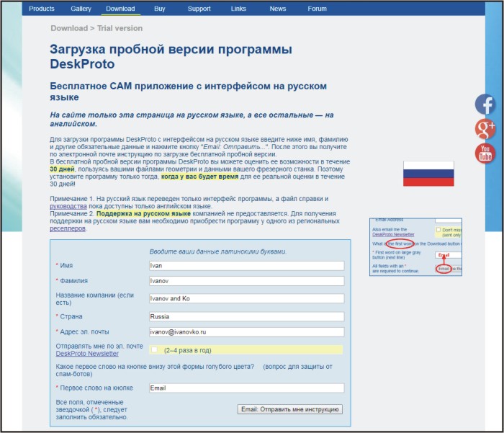Click the text '(2–4 раза в год)'
Image resolution: width=504 pixels, height=433 pixels.
(188, 350)
